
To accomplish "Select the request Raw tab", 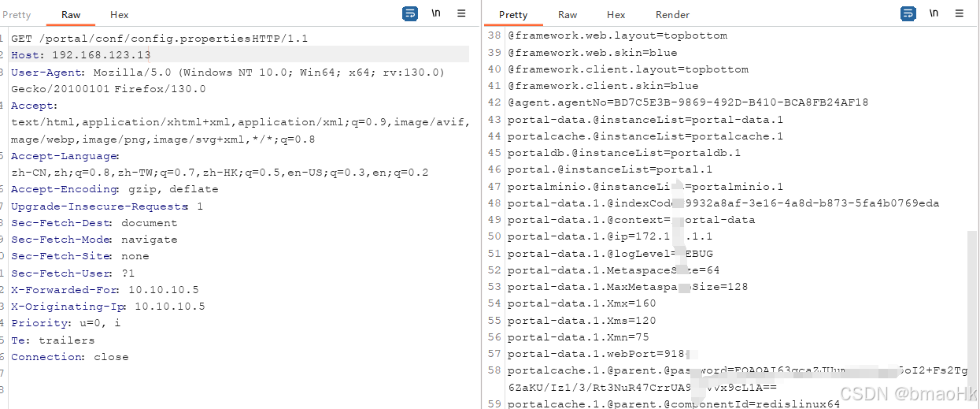I will [x=71, y=15].
